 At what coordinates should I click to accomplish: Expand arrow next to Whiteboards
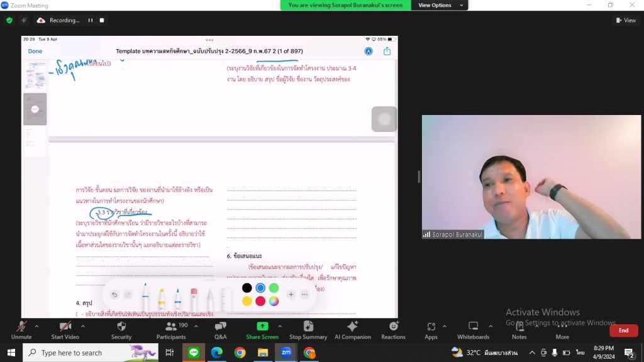click(491, 326)
